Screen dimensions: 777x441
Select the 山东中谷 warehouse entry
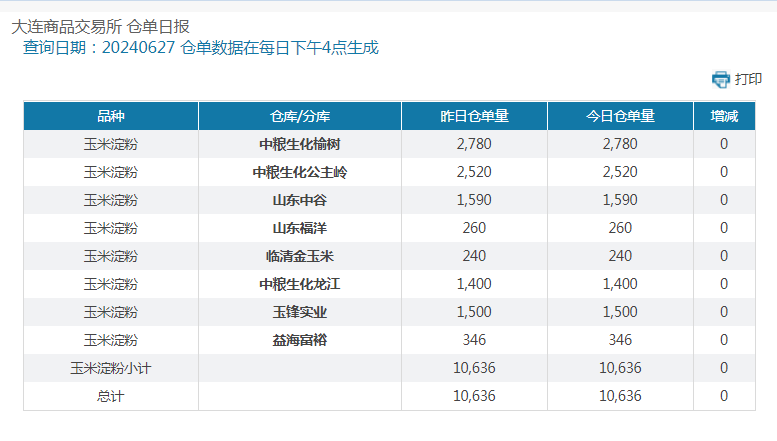click(300, 200)
